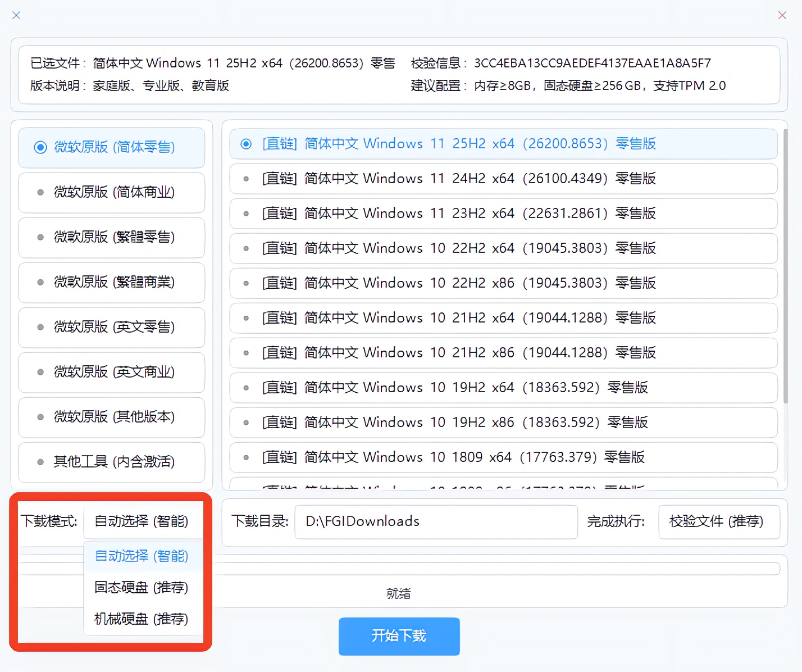Image resolution: width=802 pixels, height=672 pixels.
Task: Click the 下载目录: label
Action: 260,521
